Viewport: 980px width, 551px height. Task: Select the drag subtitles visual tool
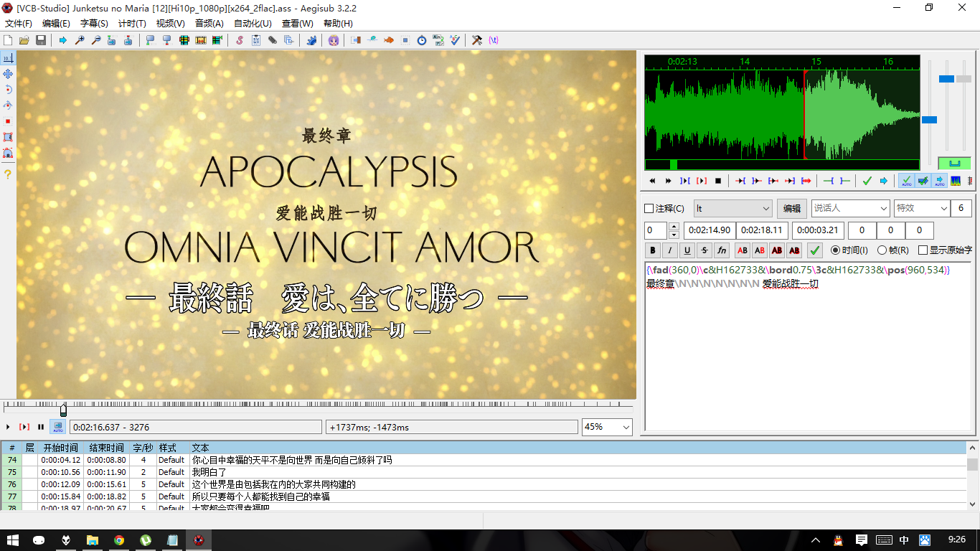click(x=8, y=74)
